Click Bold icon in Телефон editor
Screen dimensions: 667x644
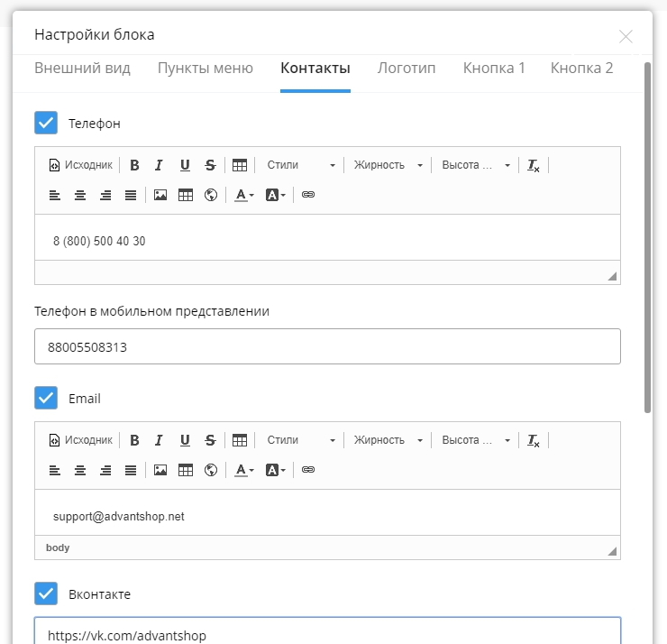[x=134, y=165]
